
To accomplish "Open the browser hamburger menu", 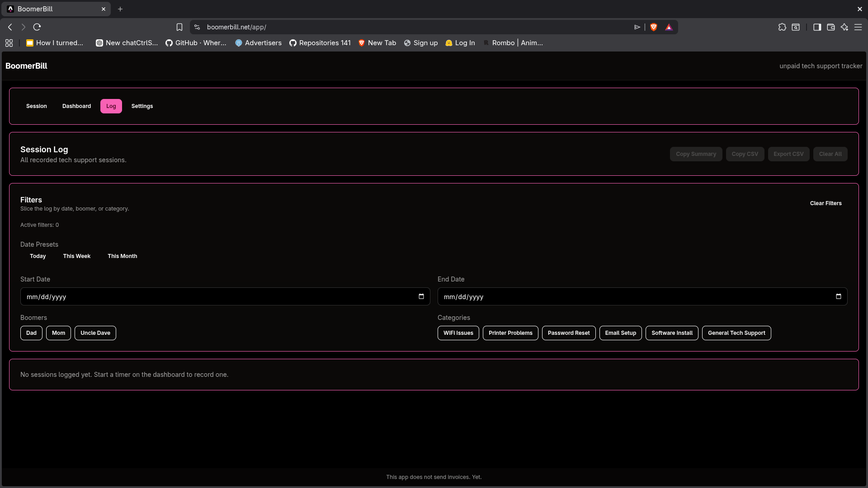I will [x=859, y=27].
